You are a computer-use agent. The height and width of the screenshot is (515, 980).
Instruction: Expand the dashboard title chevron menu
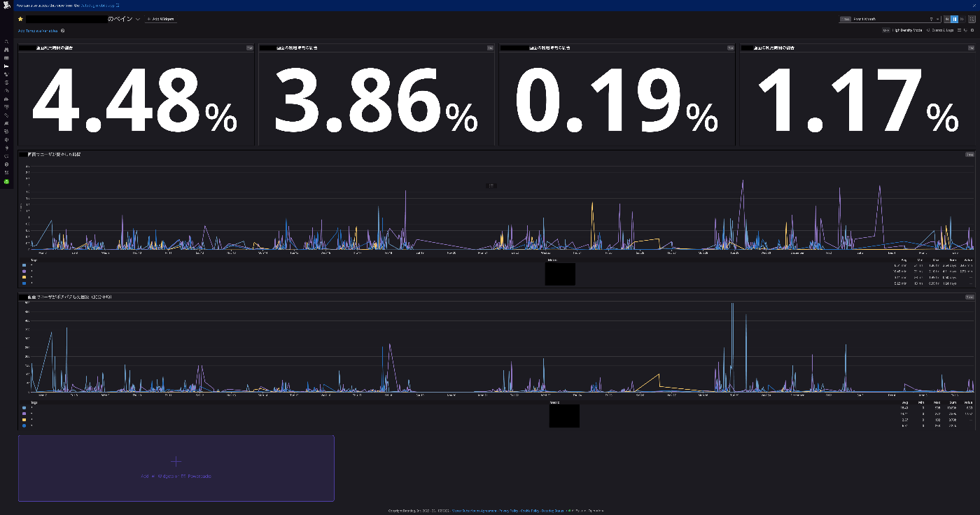(138, 19)
